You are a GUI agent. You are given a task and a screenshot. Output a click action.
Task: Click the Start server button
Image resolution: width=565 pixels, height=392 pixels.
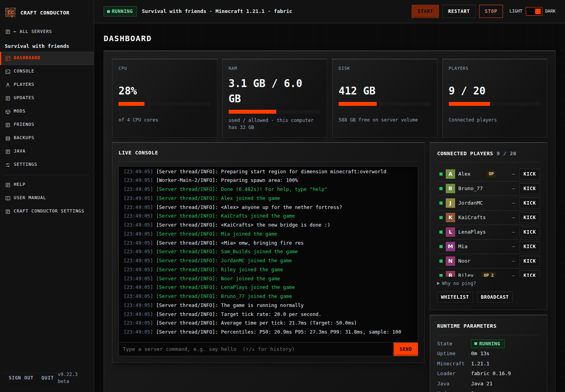pyautogui.click(x=425, y=11)
